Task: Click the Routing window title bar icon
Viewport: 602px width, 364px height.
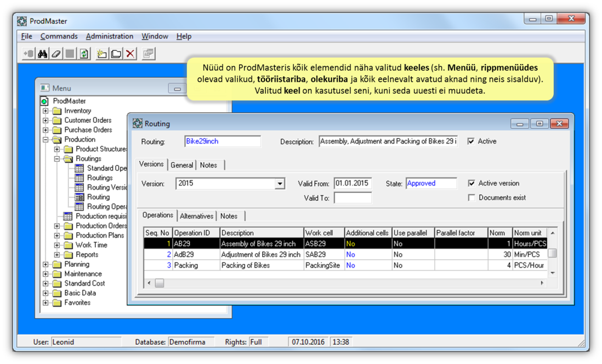Action: (138, 124)
